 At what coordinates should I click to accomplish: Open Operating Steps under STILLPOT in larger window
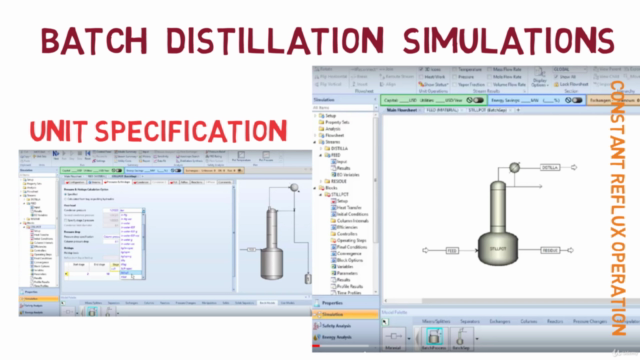(348, 240)
